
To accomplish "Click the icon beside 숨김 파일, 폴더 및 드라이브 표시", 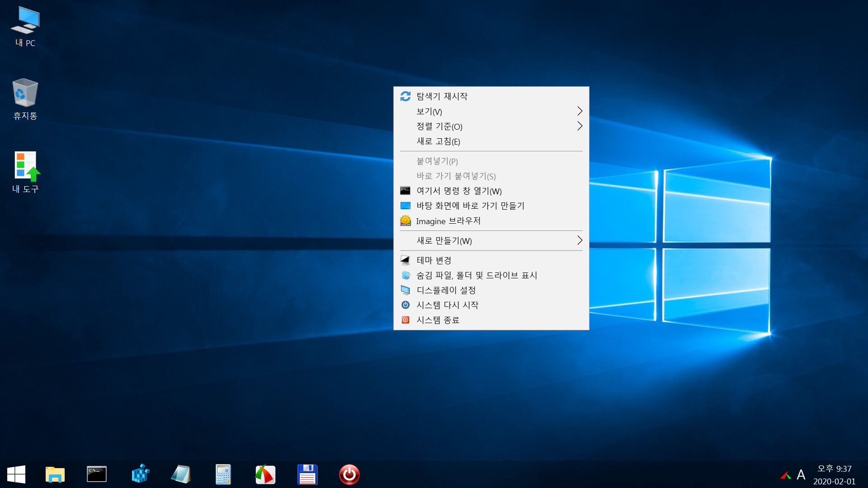I will pyautogui.click(x=406, y=275).
